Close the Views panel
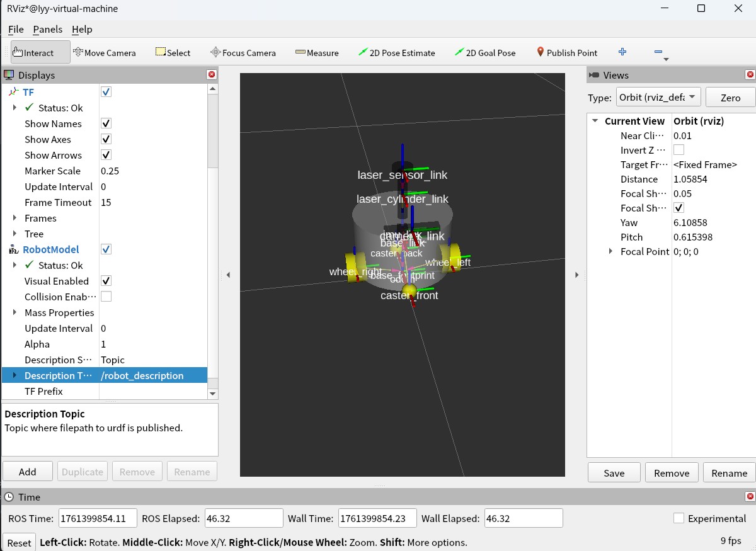Screen dimensions: 756x551 750,75
